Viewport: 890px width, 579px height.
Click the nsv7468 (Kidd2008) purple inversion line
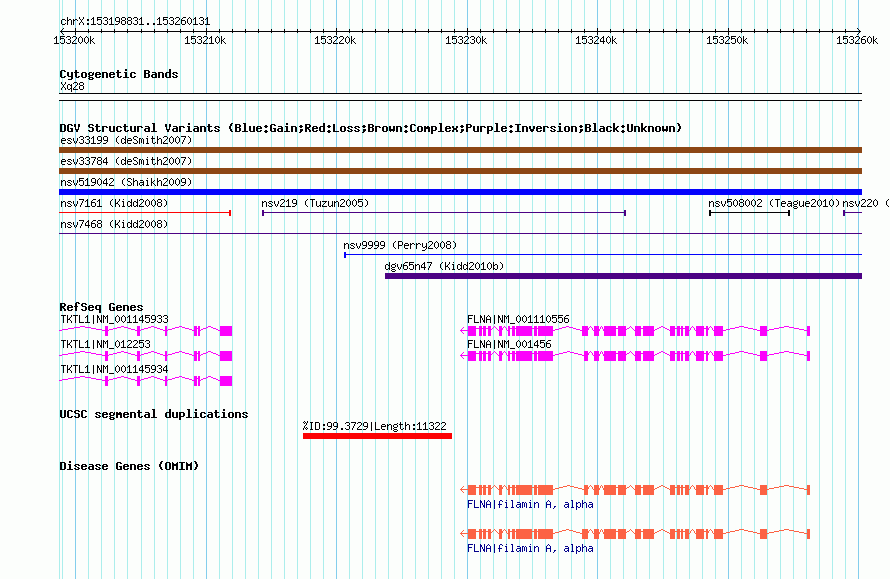460,233
